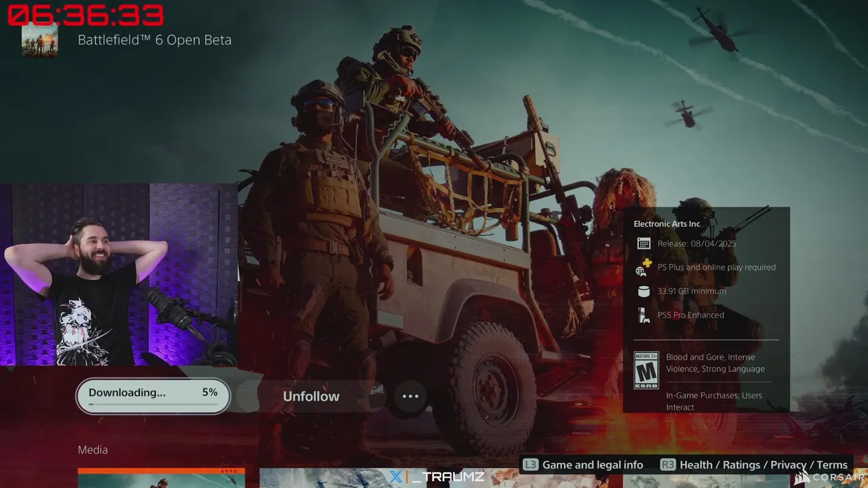
Task: Click the Unfollow button
Action: (x=311, y=396)
